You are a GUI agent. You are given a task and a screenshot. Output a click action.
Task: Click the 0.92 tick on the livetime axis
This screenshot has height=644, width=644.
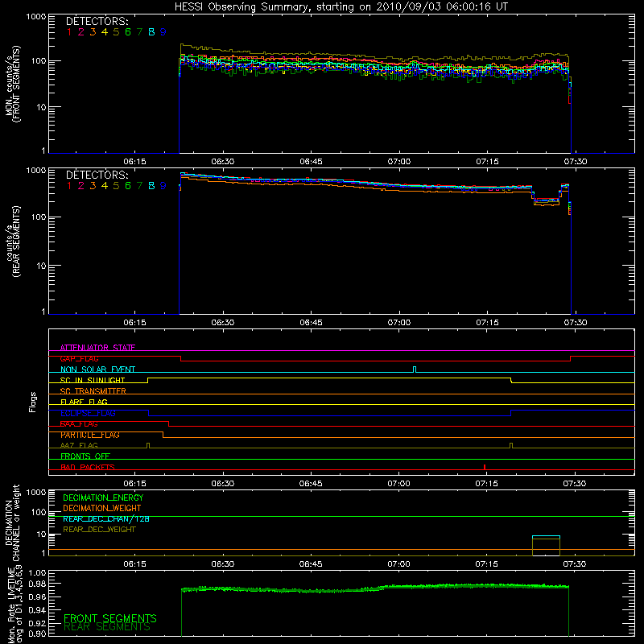pos(37,622)
